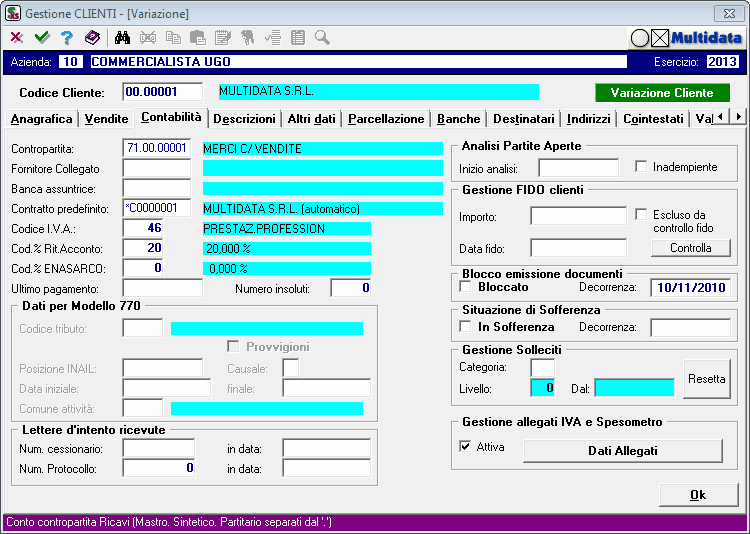Uncheck the Attiva checkbox
This screenshot has height=534, width=750.
[465, 446]
